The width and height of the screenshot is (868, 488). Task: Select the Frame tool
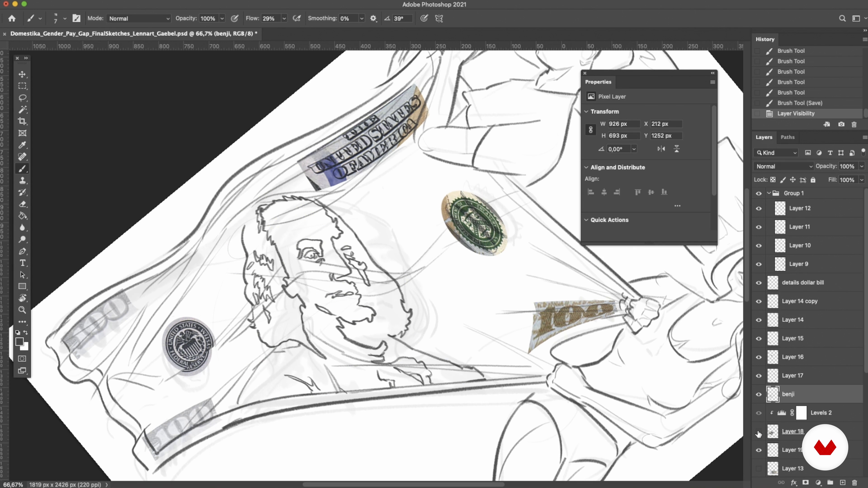[22, 133]
